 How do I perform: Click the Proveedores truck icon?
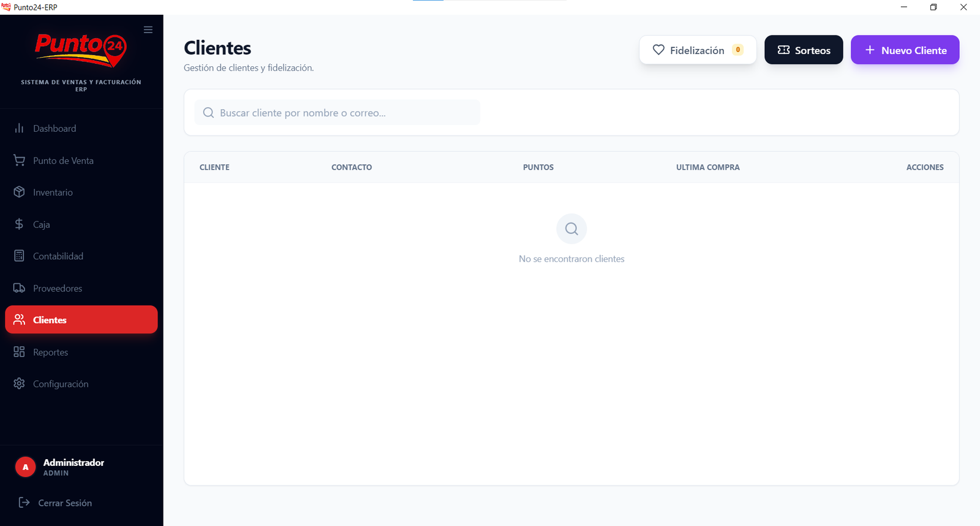click(19, 288)
